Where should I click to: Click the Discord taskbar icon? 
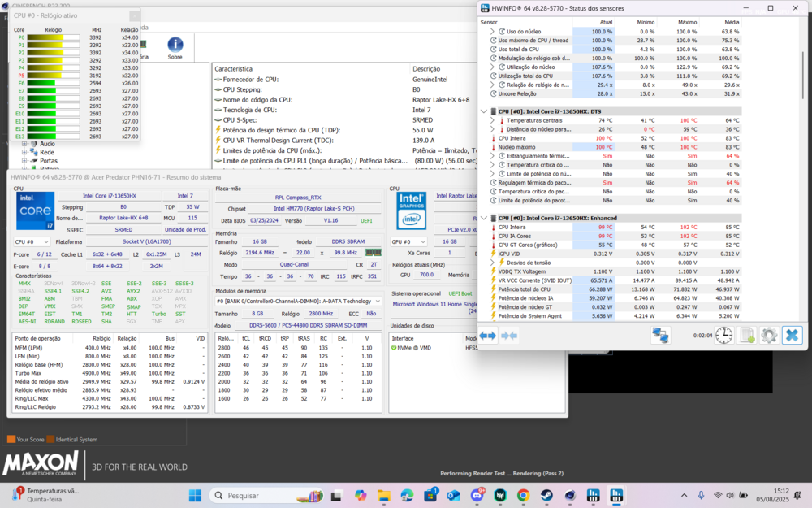[x=477, y=495]
